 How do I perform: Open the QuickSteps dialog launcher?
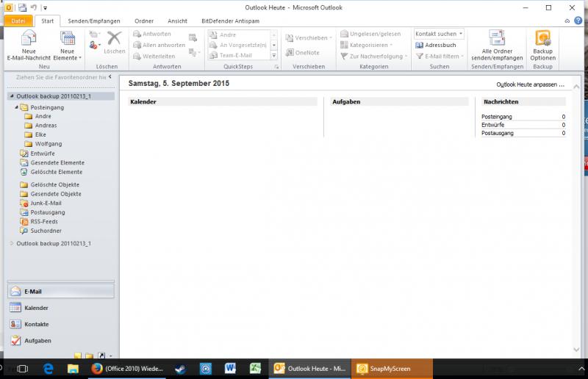click(276, 67)
